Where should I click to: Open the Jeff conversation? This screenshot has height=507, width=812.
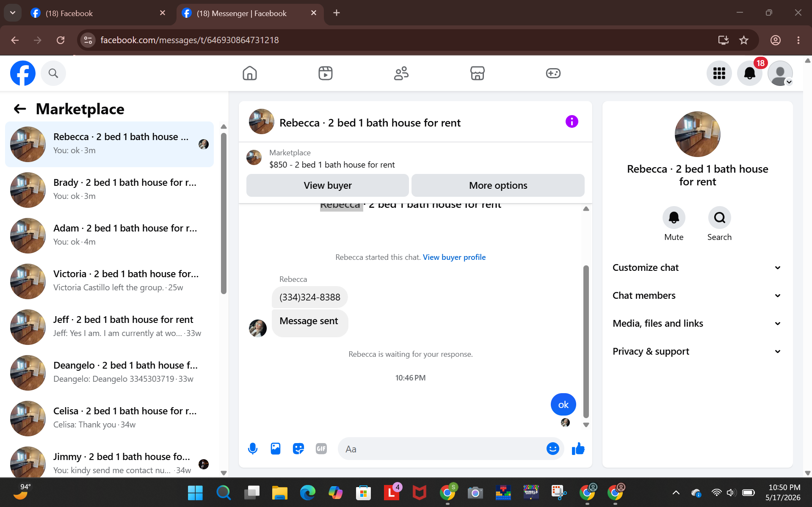point(109,327)
